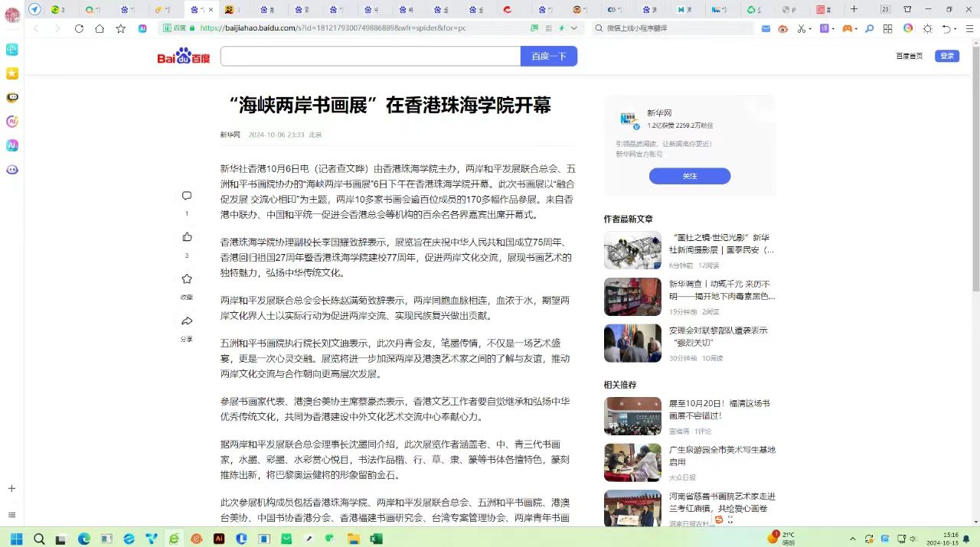Viewport: 980px width, 547px height.
Task: Click the 新华网 author name under the headline
Action: coord(230,135)
